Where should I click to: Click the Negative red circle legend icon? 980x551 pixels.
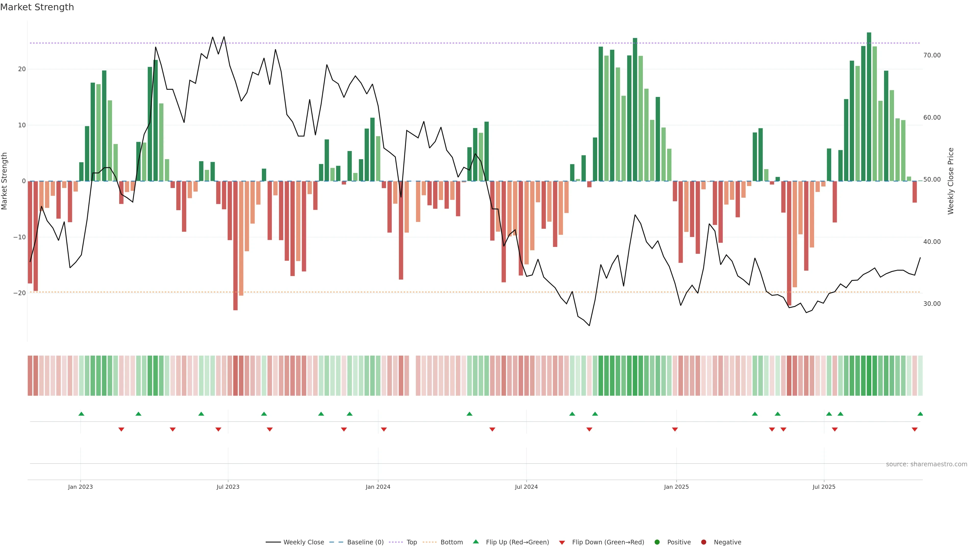(x=703, y=542)
